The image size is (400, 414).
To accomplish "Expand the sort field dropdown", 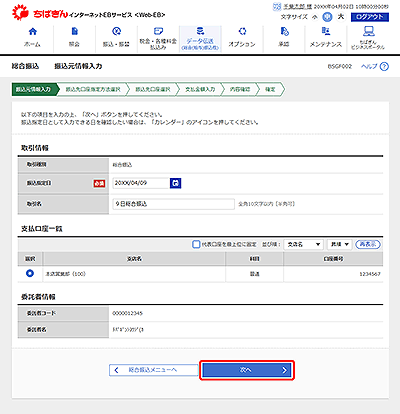I will tap(304, 244).
